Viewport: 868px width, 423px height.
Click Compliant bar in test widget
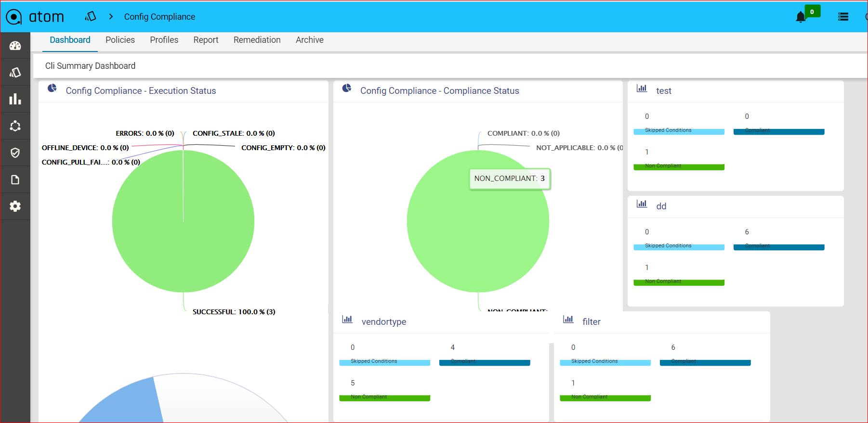779,131
